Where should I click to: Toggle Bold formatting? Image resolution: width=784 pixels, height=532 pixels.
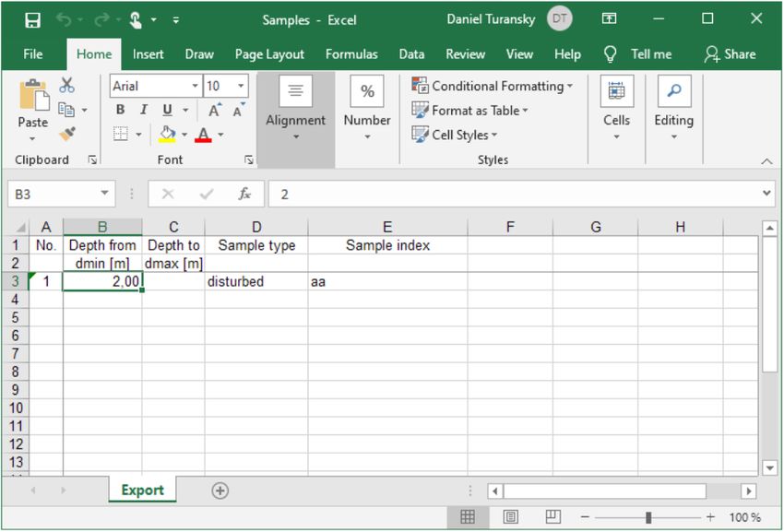(120, 111)
